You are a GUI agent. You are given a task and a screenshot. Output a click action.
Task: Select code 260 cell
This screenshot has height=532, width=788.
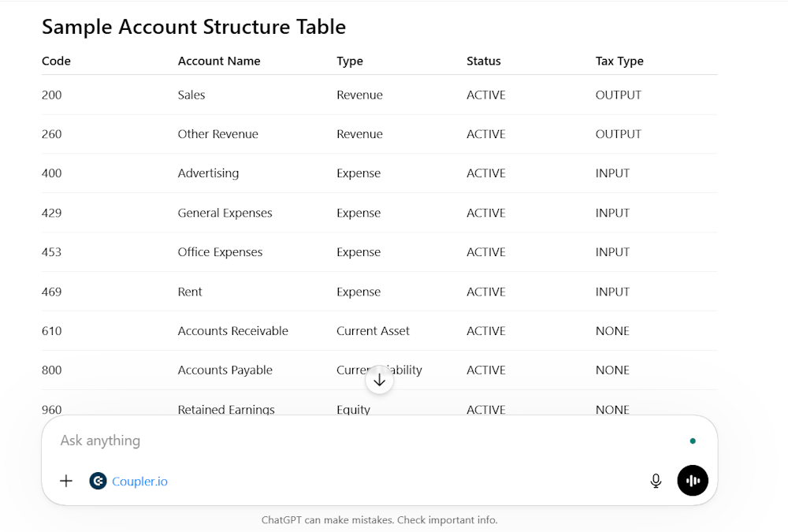(52, 134)
